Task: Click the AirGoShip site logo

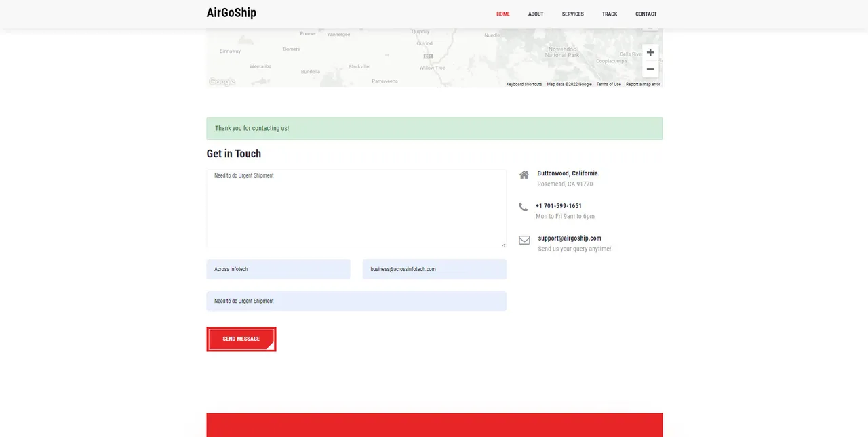Action: (x=231, y=13)
